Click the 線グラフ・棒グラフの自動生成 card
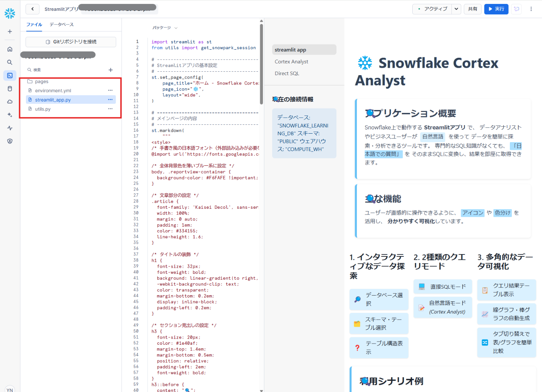542x392 pixels. coord(506,314)
